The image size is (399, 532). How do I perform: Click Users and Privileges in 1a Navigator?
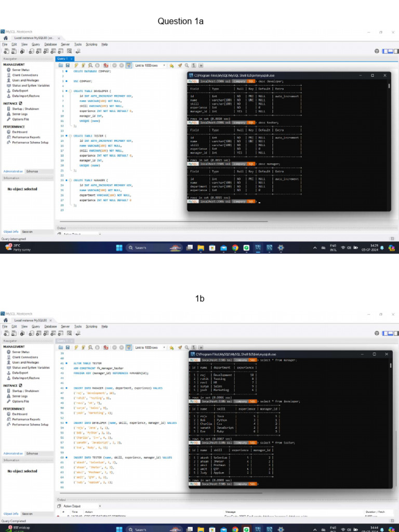[x=25, y=81]
